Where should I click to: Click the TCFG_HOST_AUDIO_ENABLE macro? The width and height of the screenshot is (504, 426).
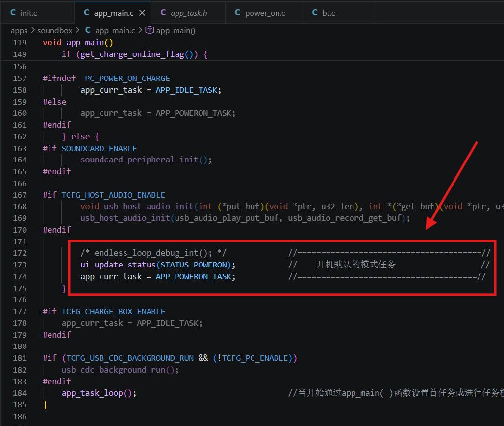point(113,195)
